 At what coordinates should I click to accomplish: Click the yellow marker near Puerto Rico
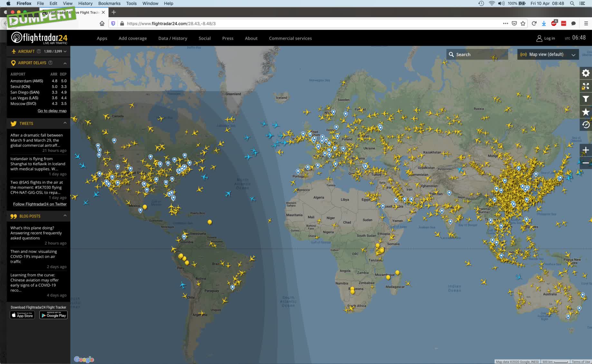(x=210, y=222)
